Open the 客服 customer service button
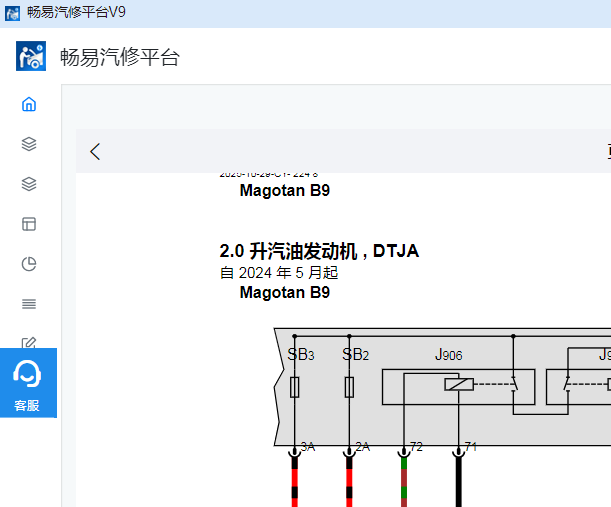The height and width of the screenshot is (507, 611). coord(28,383)
